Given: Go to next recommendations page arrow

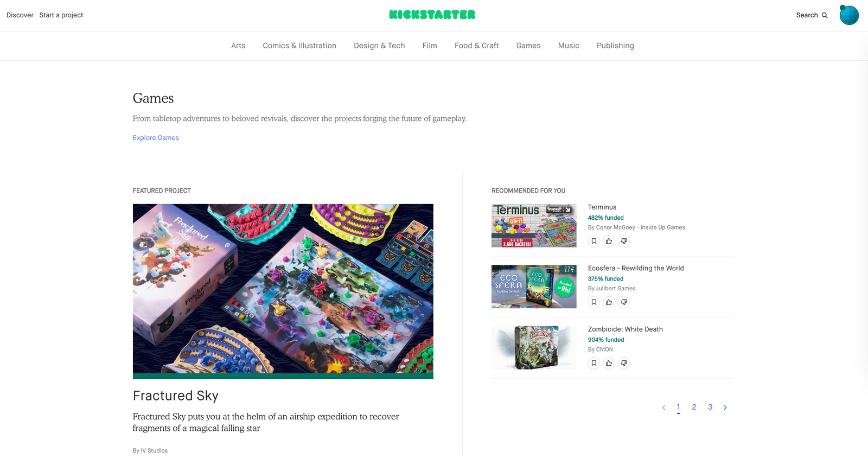Looking at the screenshot, I should coord(725,408).
